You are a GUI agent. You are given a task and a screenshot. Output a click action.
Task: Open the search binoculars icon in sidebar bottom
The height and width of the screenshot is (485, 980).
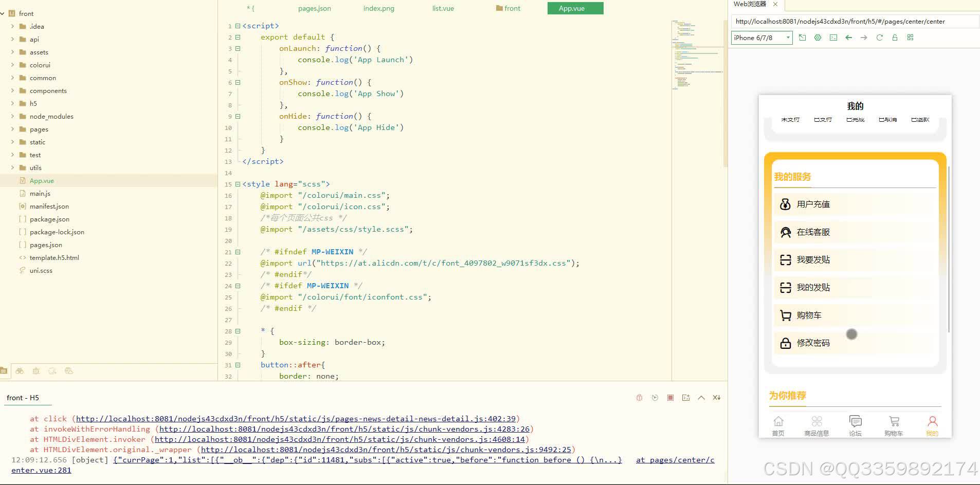pyautogui.click(x=20, y=370)
